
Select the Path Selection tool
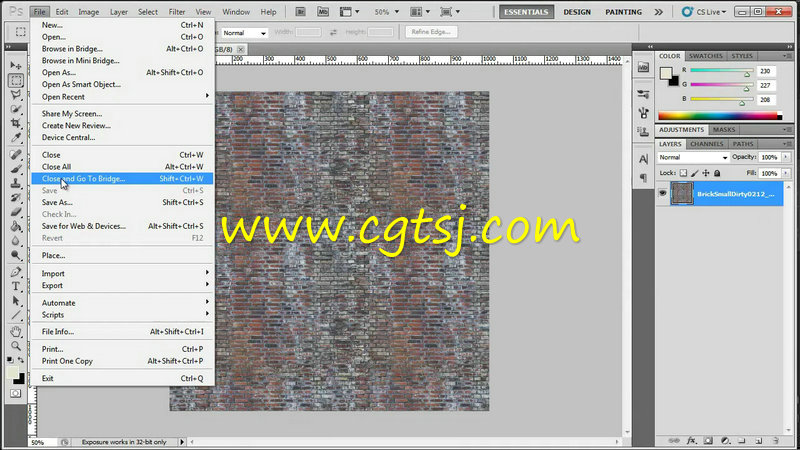click(x=16, y=301)
